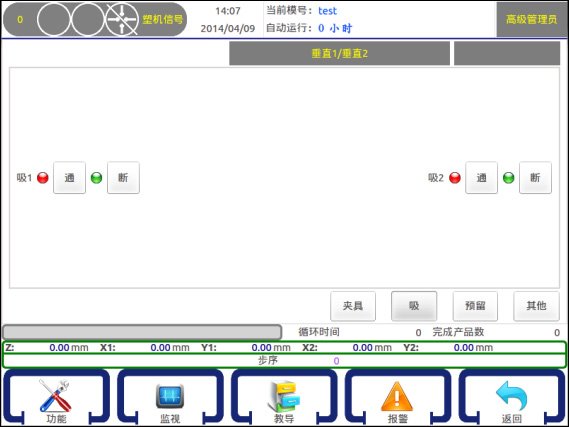Click the 2014/04/09 date display
This screenshot has width=569, height=427.
(x=228, y=28)
